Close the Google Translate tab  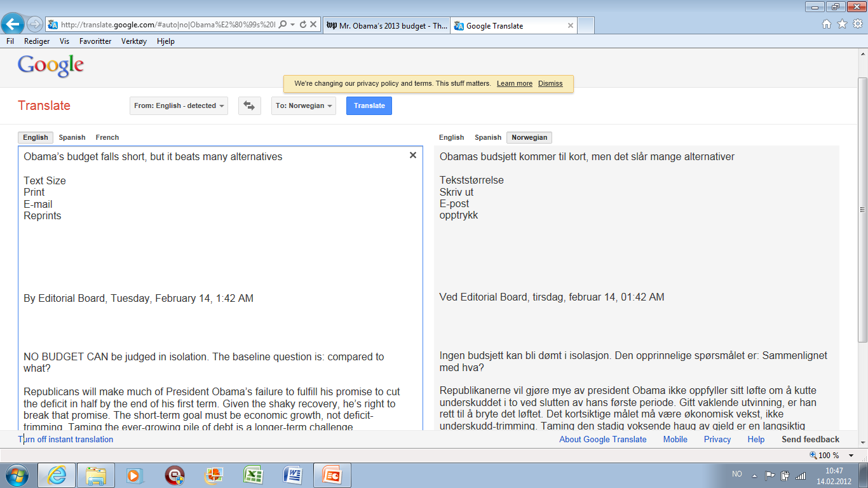[x=570, y=25]
